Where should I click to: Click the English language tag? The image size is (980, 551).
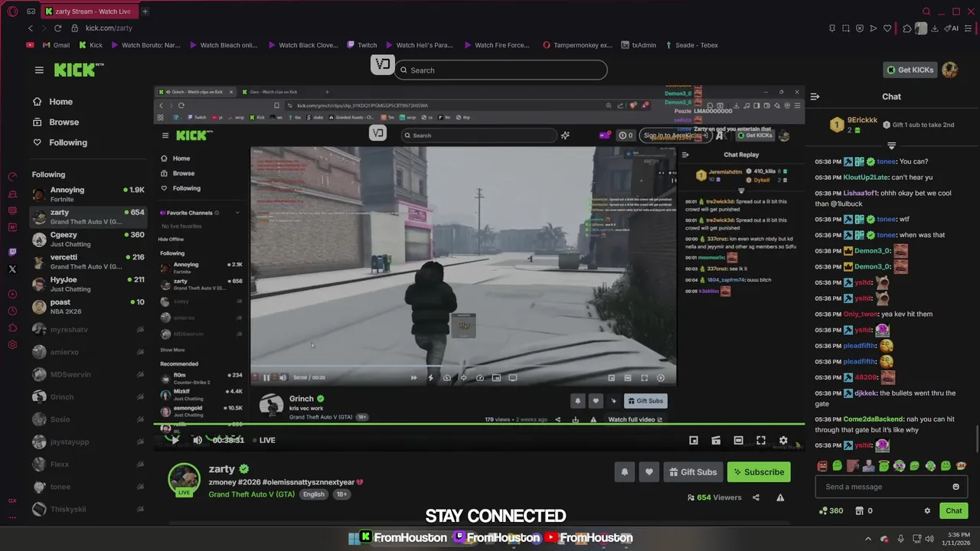pos(313,494)
